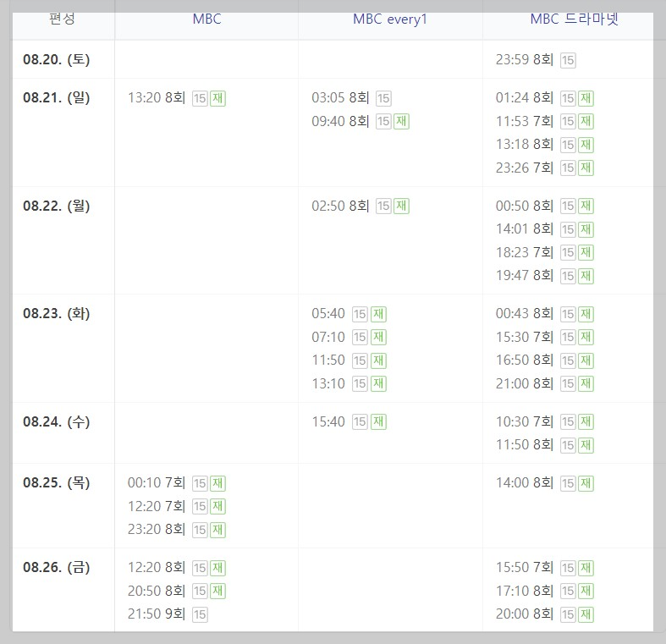Click the 15 rating badge beside 23:59 8회
The height and width of the screenshot is (644, 666).
(568, 60)
